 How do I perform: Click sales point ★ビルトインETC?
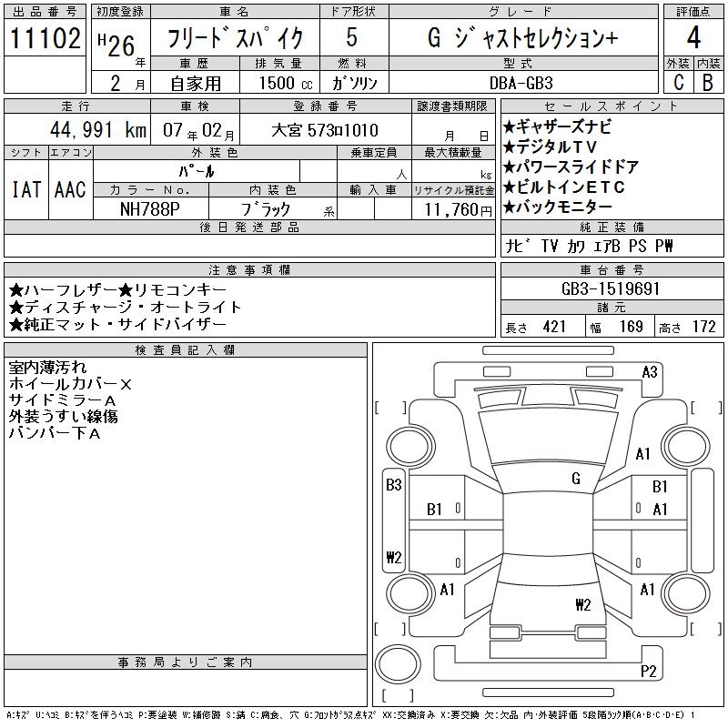tap(564, 187)
